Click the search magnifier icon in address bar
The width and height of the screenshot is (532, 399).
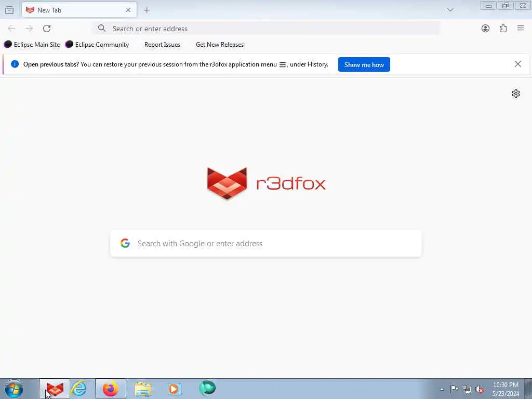(x=101, y=28)
